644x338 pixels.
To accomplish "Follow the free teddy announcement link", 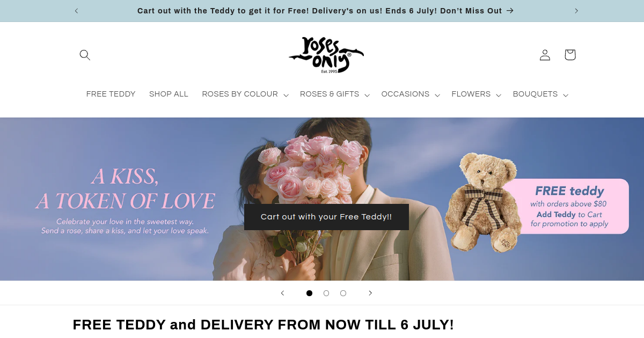I will pyautogui.click(x=325, y=11).
